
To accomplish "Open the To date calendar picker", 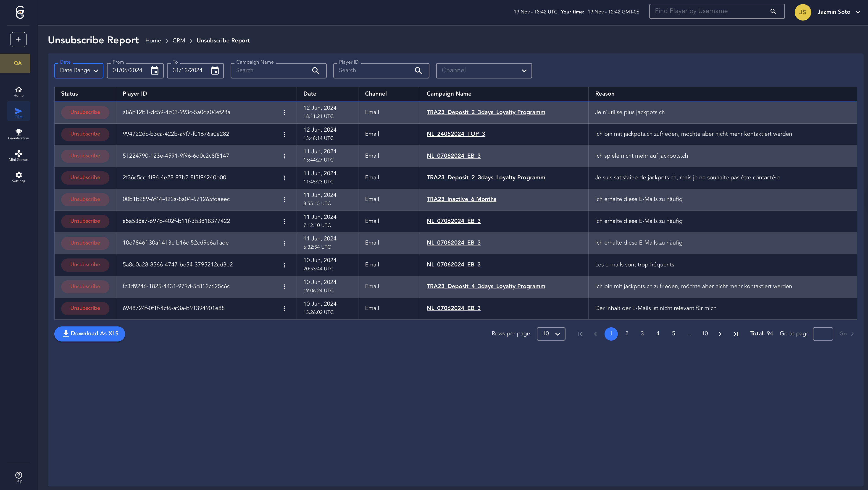I will pyautogui.click(x=215, y=71).
